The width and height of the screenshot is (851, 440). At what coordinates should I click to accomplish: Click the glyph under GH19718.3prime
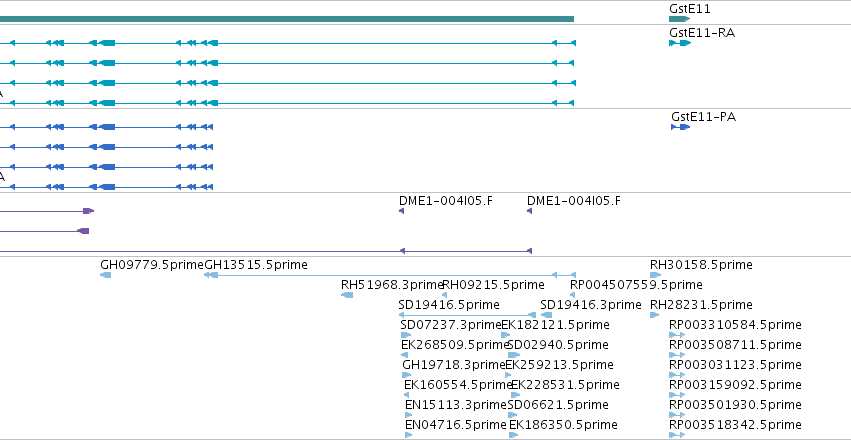pyautogui.click(x=407, y=375)
